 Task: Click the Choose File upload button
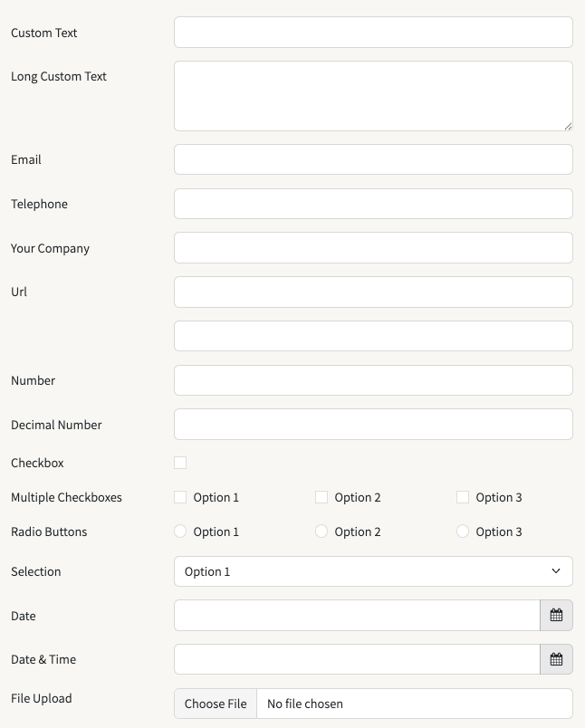pos(216,704)
